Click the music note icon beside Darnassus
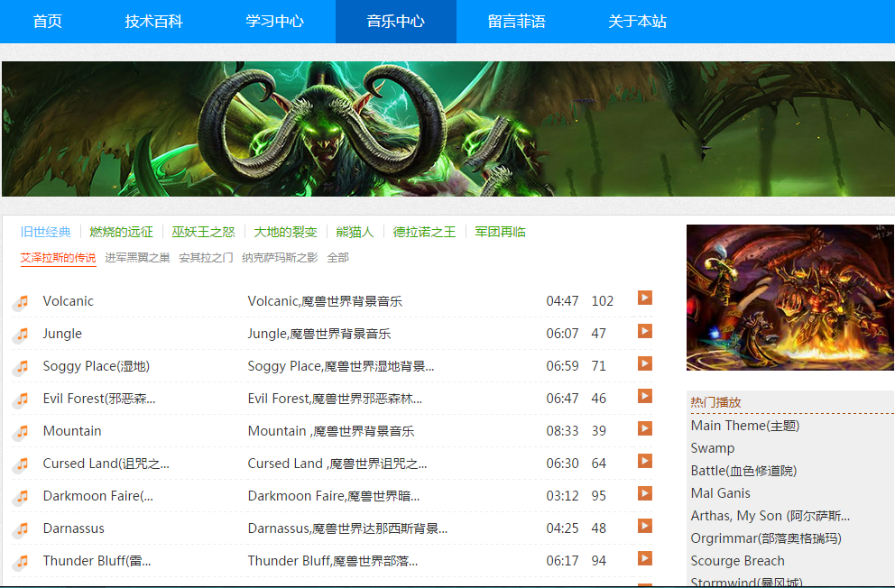The image size is (895, 588). (x=22, y=529)
